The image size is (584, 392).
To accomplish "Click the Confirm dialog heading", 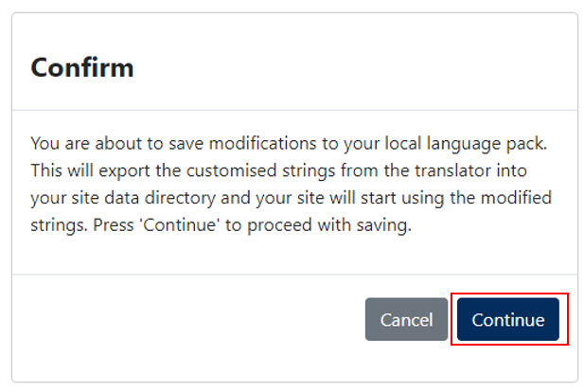I will (82, 68).
